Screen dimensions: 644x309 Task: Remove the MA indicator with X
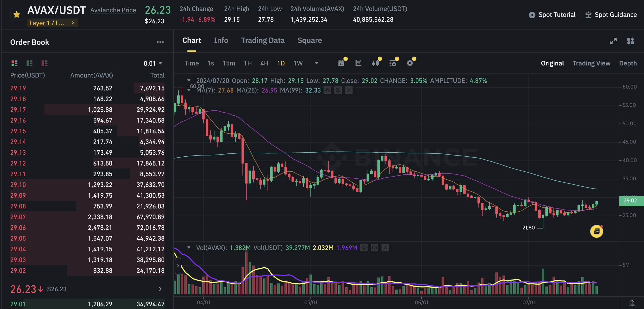pyautogui.click(x=349, y=90)
